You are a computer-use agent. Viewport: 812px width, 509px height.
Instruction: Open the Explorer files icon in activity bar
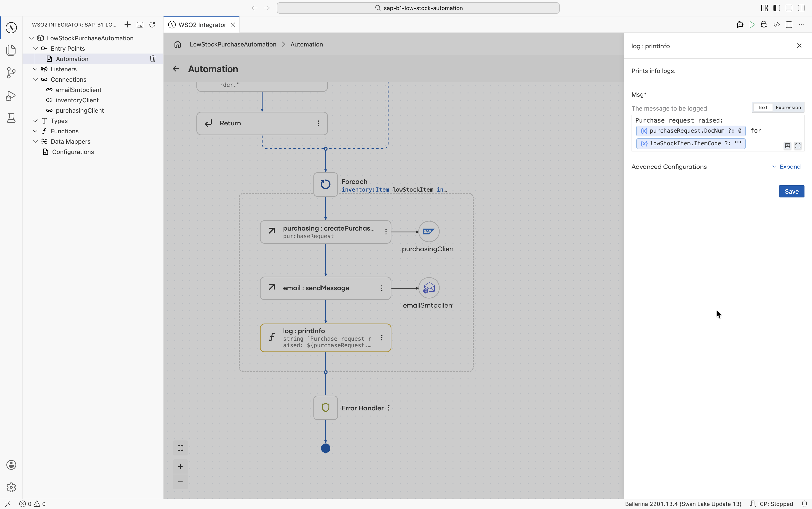11,50
